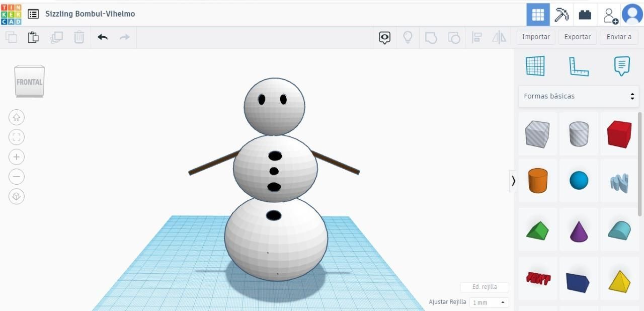
Task: Toggle the show all eye-bubble icon
Action: (385, 38)
